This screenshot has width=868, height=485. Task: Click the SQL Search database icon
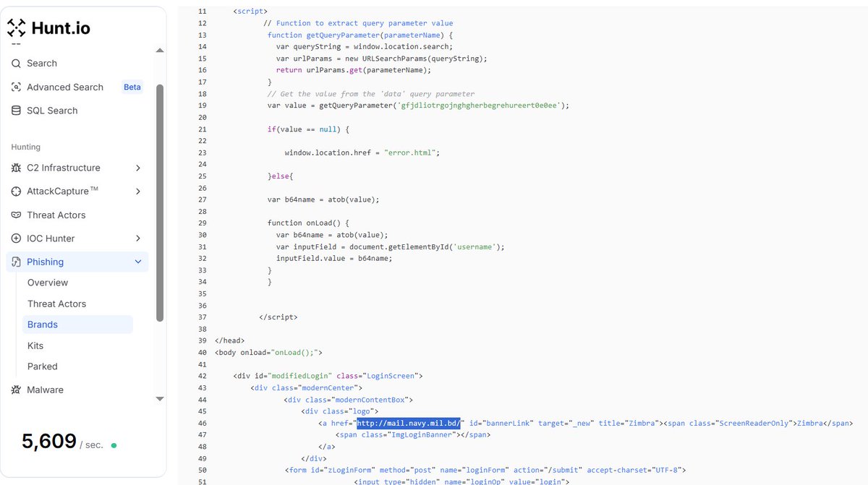[16, 111]
